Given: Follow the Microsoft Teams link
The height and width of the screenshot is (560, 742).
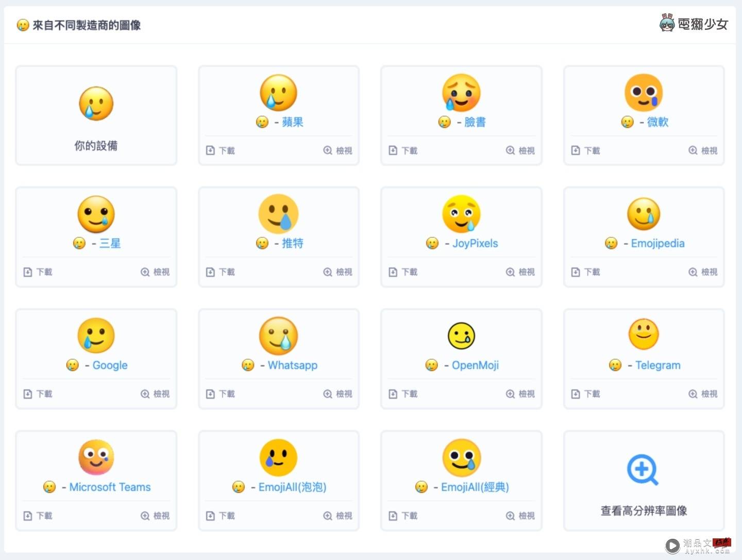Looking at the screenshot, I should tap(110, 487).
